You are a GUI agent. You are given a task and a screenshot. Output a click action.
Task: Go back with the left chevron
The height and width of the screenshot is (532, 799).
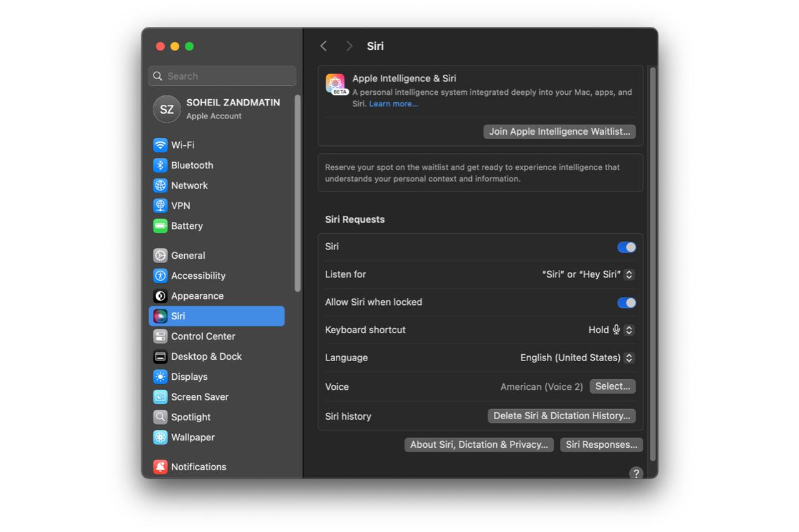pyautogui.click(x=323, y=46)
